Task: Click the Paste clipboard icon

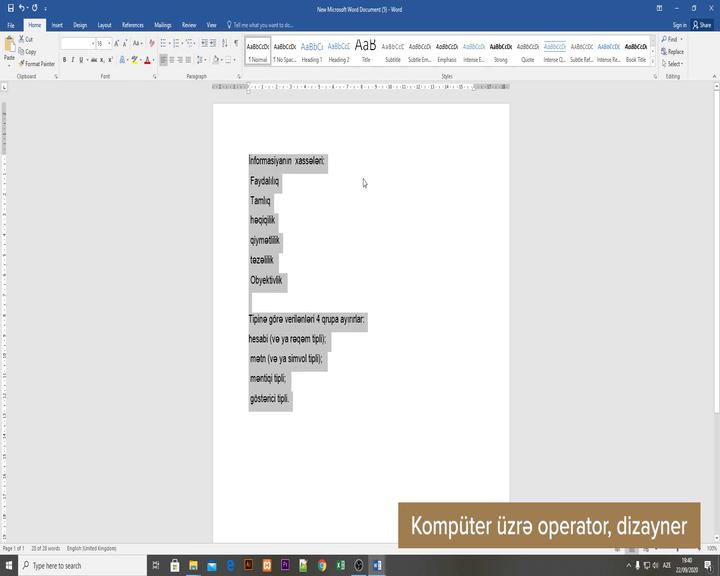Action: 9,45
